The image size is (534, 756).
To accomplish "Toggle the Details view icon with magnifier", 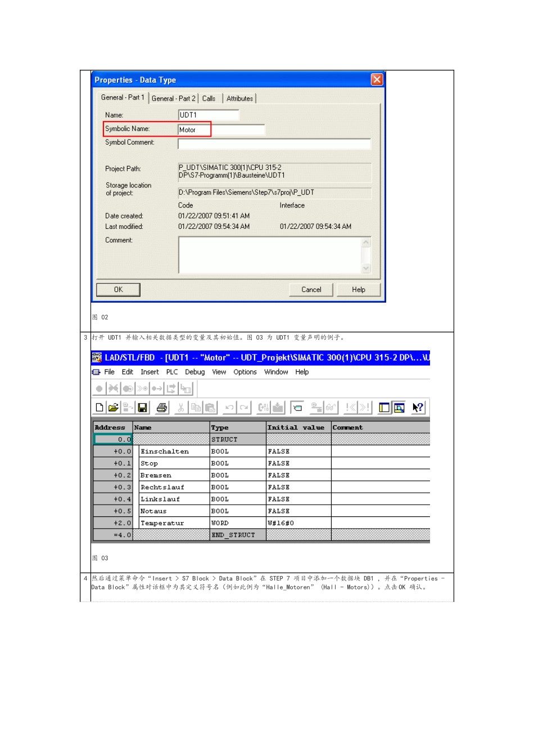I will [399, 408].
